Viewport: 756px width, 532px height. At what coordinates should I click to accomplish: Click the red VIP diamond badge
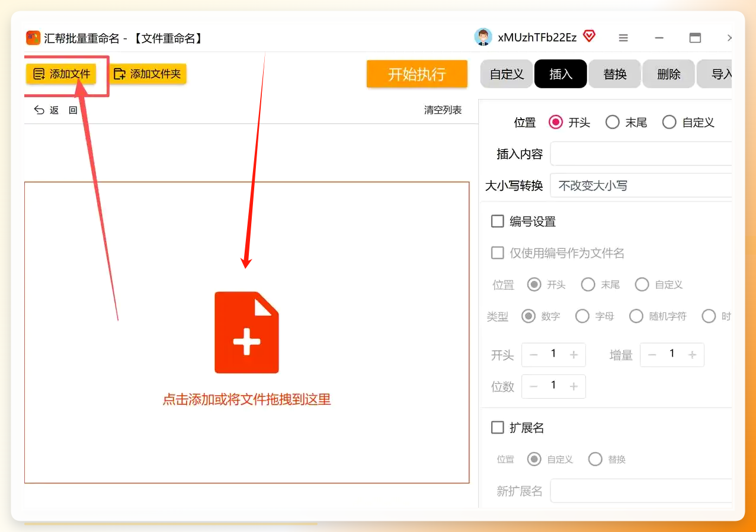tap(589, 37)
